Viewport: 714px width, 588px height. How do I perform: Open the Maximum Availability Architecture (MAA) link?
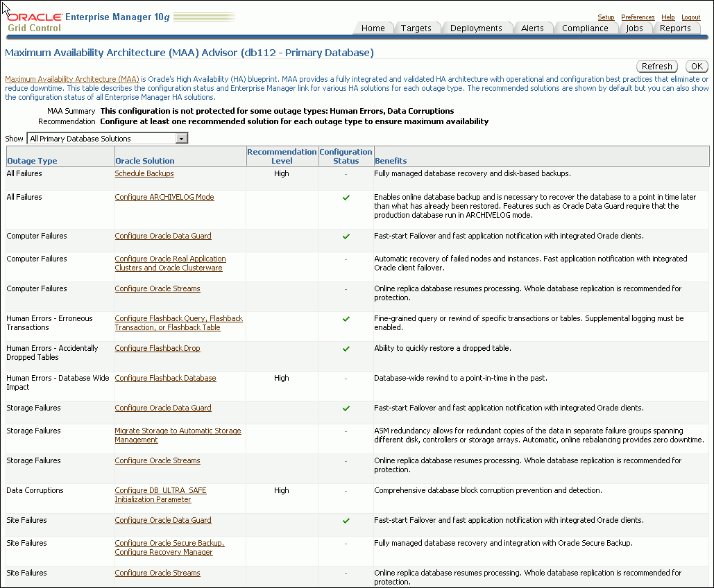72,79
